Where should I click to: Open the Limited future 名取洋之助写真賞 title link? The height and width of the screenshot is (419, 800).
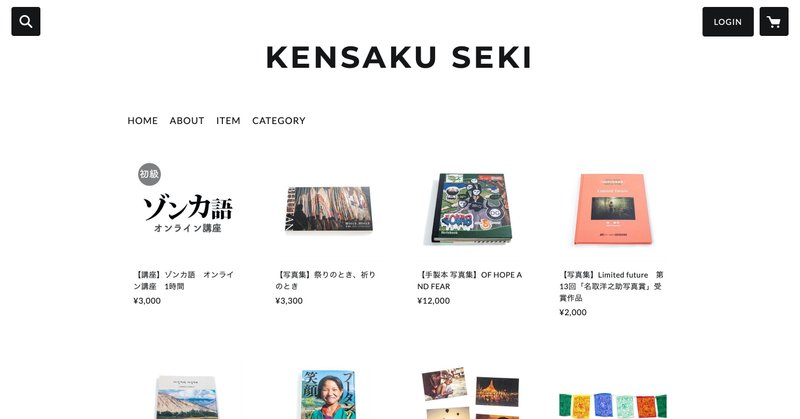coord(611,286)
